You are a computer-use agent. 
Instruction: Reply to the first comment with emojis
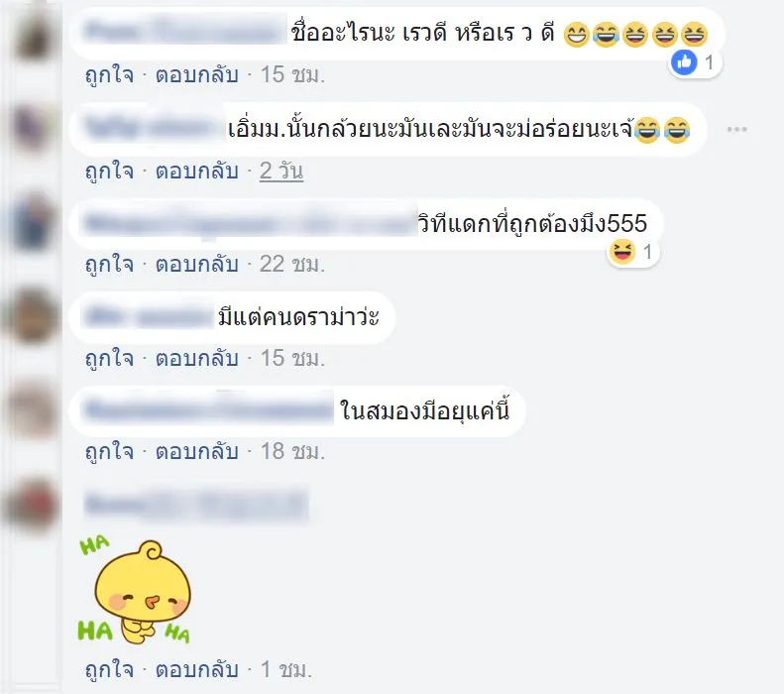pos(196,75)
